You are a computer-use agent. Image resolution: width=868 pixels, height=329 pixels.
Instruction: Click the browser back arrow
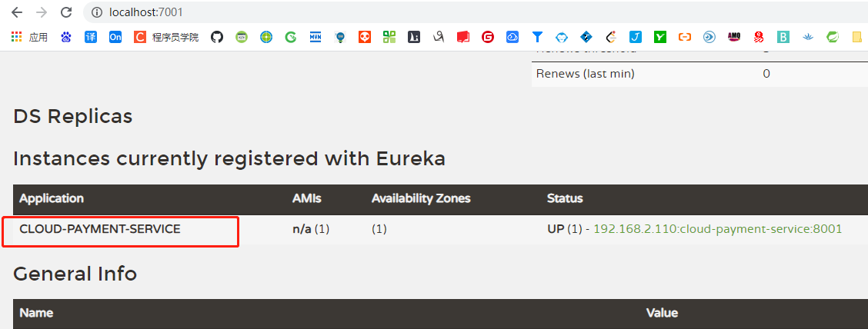[x=17, y=12]
